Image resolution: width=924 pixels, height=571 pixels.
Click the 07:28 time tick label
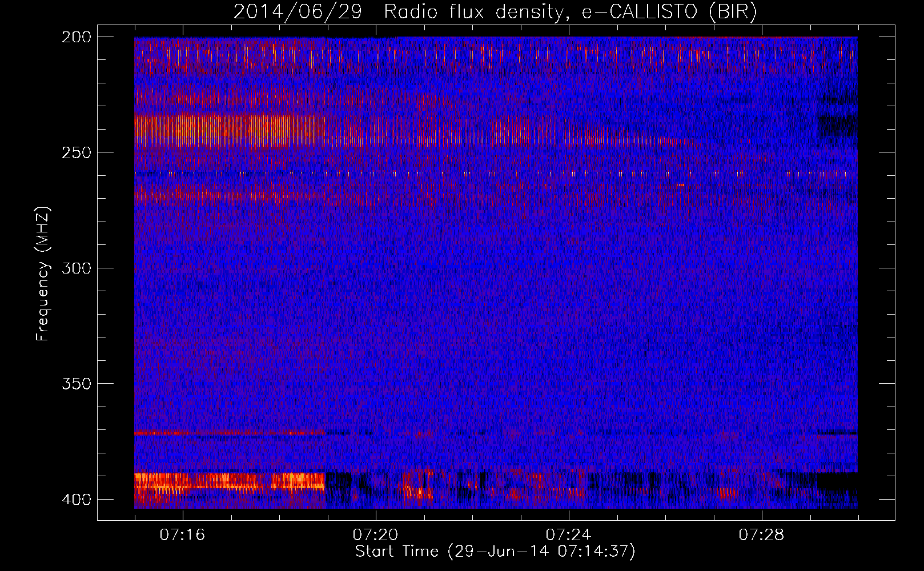pyautogui.click(x=761, y=535)
